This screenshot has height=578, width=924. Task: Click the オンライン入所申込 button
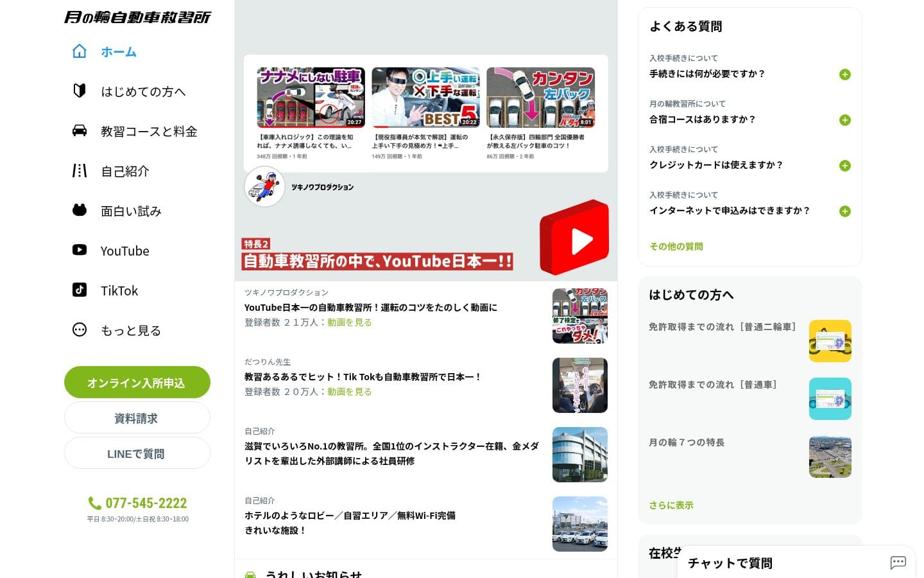pos(137,383)
